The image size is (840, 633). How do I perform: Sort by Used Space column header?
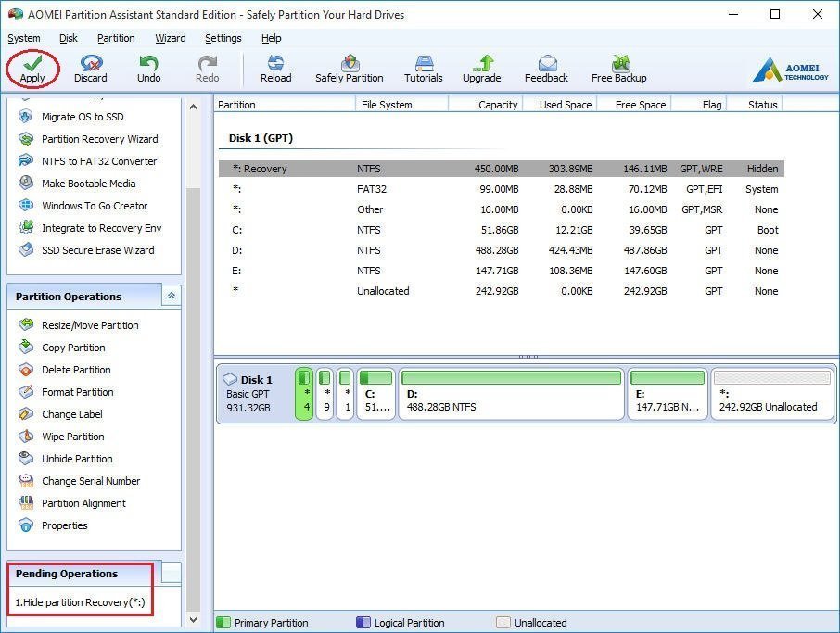pyautogui.click(x=560, y=105)
